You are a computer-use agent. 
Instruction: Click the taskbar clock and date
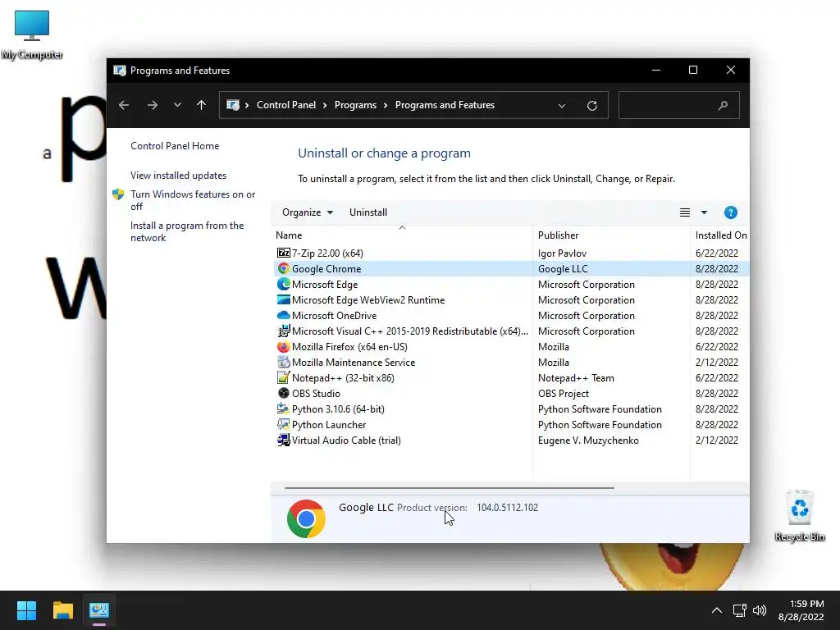point(801,610)
